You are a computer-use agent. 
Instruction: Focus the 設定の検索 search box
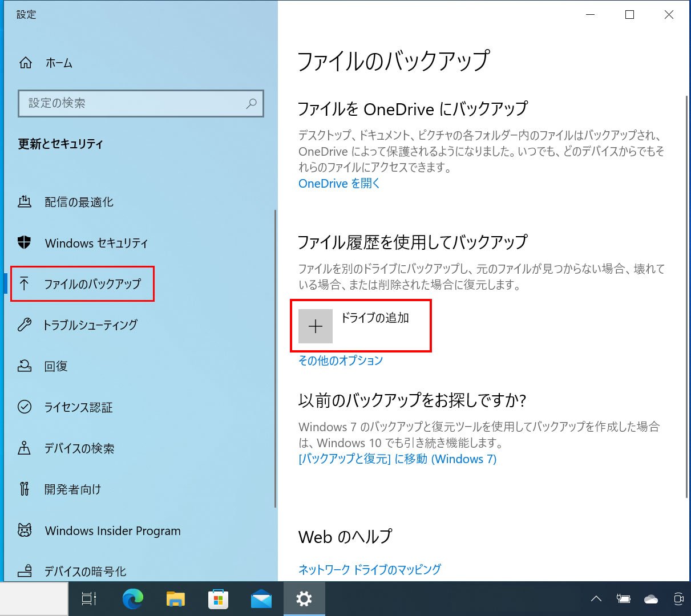[141, 103]
